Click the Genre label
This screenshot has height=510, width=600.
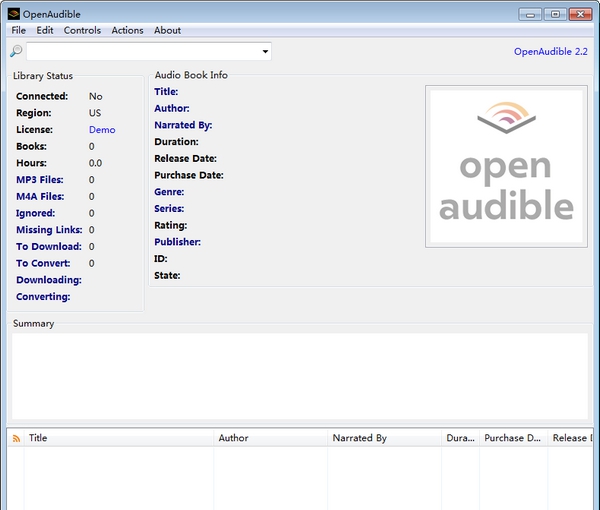coord(169,192)
